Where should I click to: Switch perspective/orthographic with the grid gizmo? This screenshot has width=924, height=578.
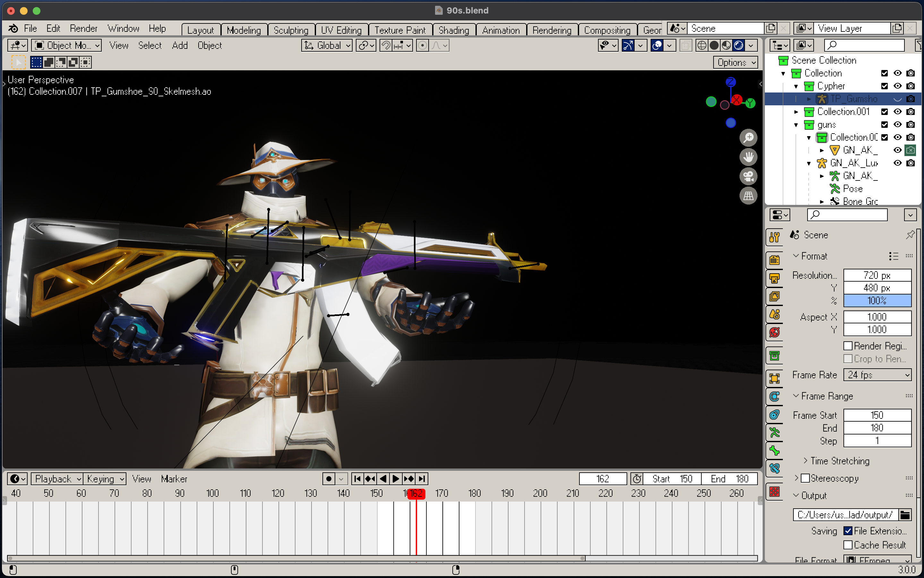pyautogui.click(x=748, y=196)
